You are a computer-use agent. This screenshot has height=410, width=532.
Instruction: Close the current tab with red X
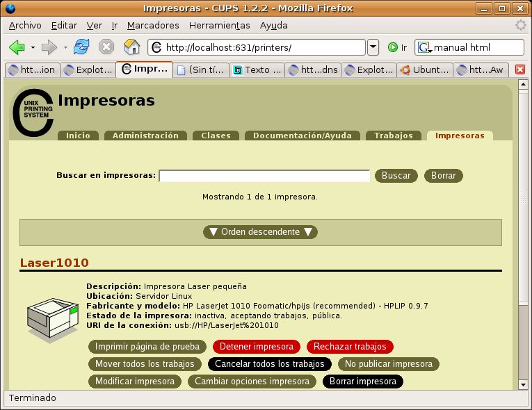click(x=519, y=70)
